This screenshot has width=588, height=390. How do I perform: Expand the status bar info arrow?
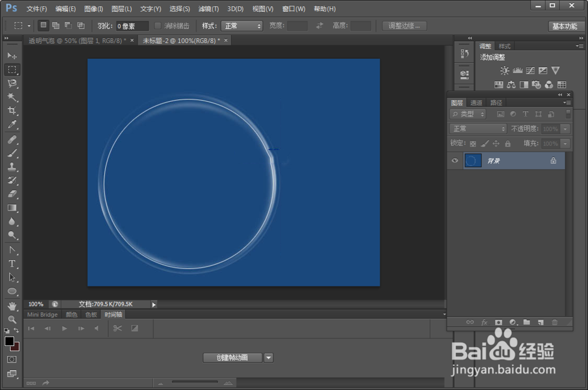pos(153,305)
